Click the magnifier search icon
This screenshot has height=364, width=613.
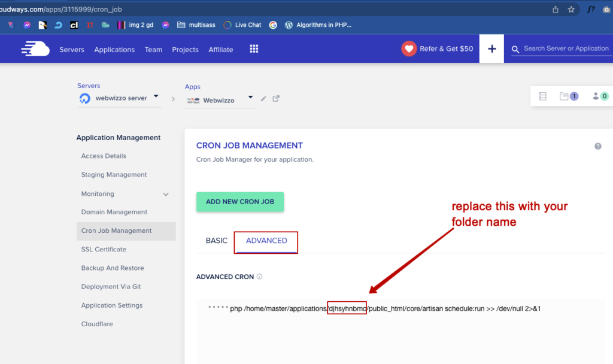tap(515, 49)
